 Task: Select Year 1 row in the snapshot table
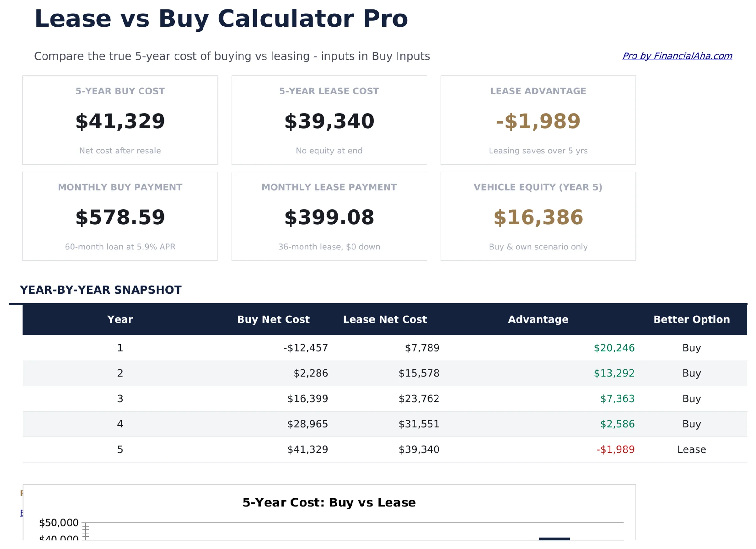[x=120, y=348]
